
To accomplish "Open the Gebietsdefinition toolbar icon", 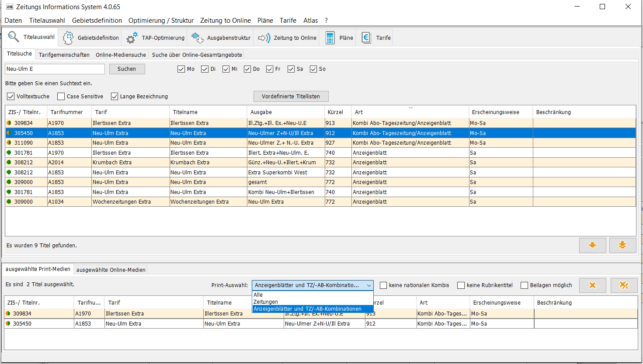I will [68, 38].
